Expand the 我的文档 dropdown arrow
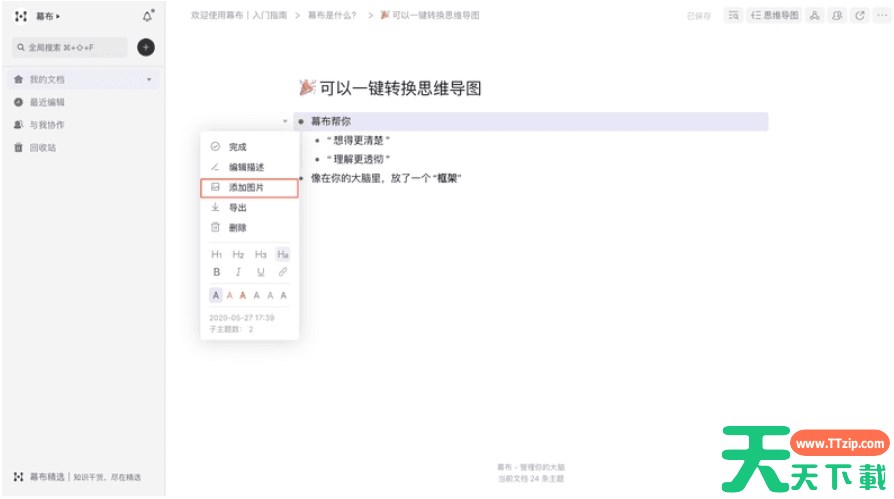Image resolution: width=894 pixels, height=499 pixels. [149, 79]
